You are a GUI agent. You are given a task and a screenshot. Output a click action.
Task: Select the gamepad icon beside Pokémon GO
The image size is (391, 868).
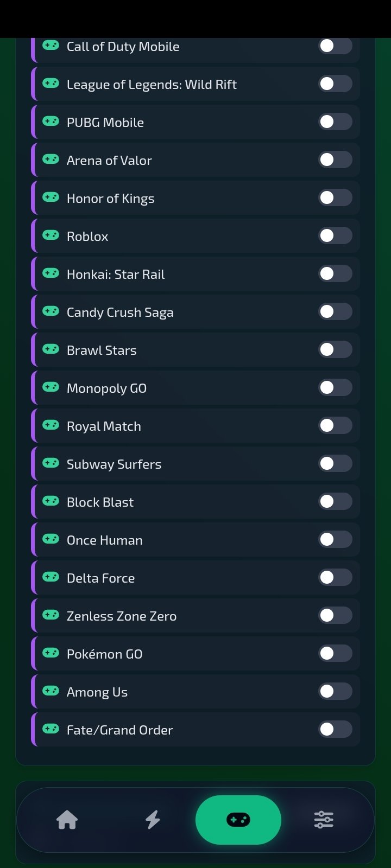tap(51, 653)
